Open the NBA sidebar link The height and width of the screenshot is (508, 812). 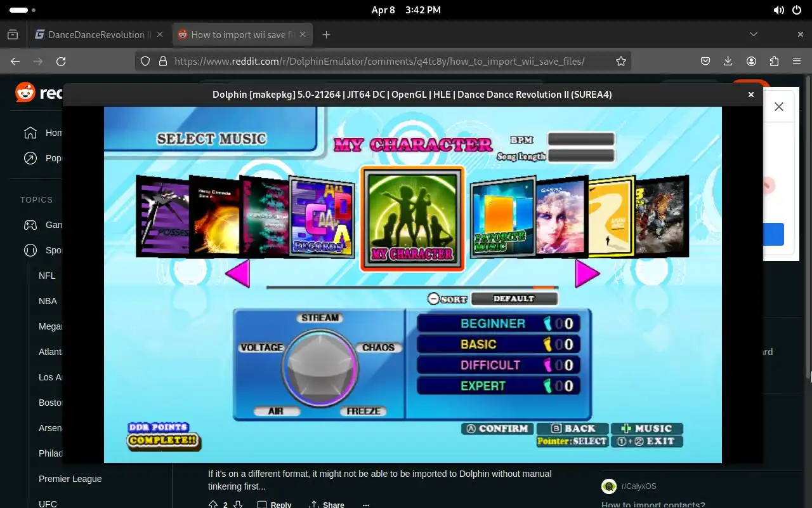[x=48, y=301]
